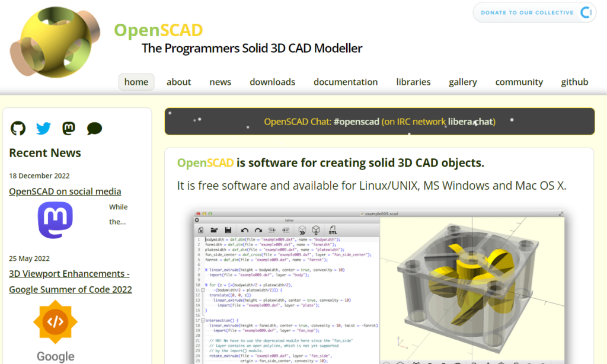Click the free software availability sentence

372,186
